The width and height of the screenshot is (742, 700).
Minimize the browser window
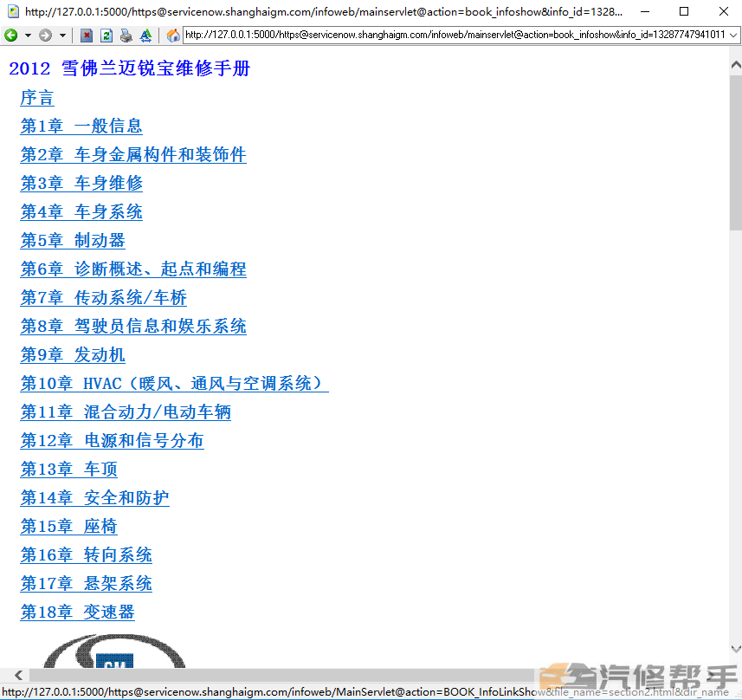[x=644, y=11]
